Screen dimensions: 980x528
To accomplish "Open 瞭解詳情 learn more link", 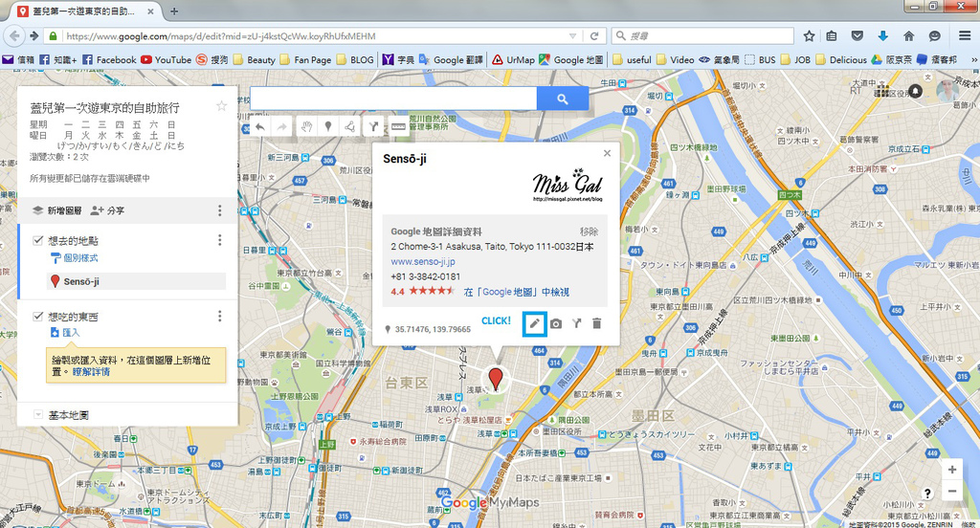I will [91, 372].
